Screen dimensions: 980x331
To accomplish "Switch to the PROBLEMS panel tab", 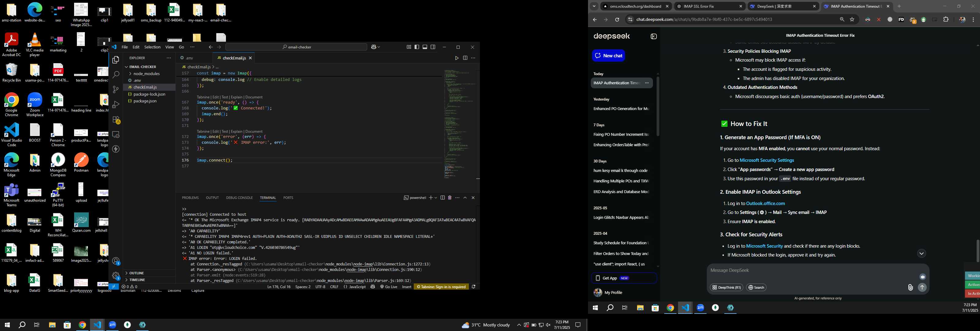I will [x=190, y=198].
